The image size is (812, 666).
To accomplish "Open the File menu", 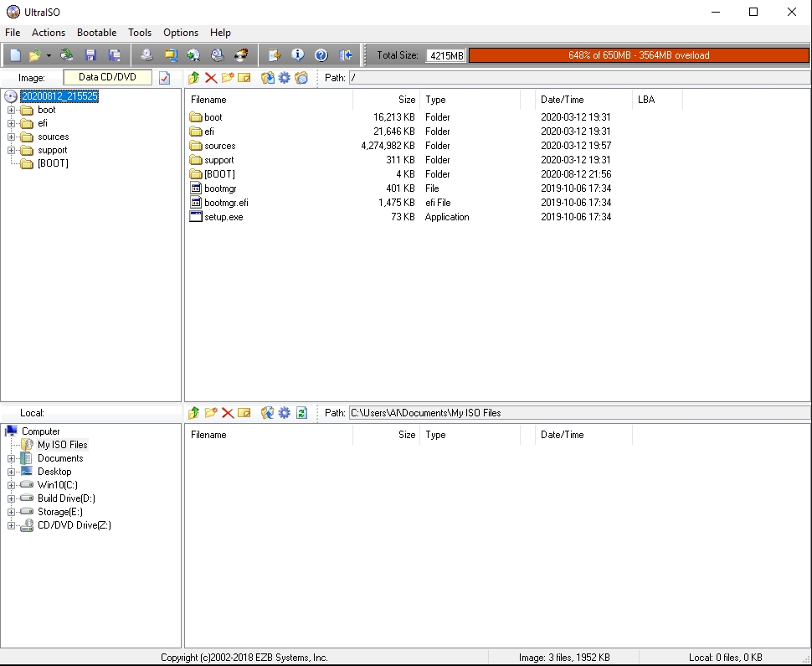I will coord(13,33).
